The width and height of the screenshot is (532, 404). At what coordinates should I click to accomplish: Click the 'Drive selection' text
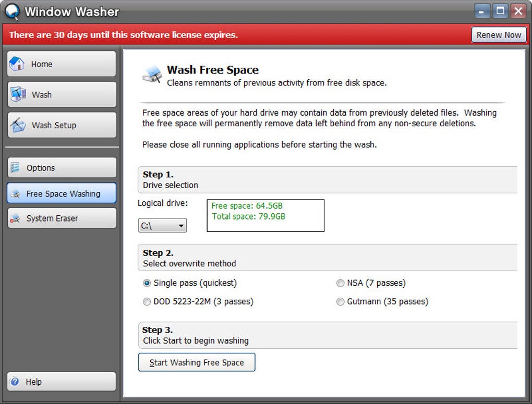[171, 185]
